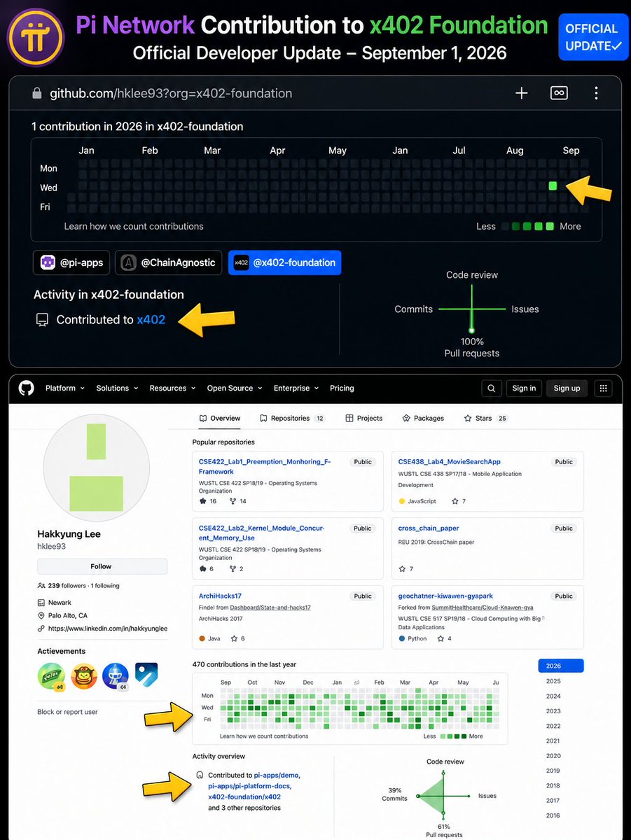The height and width of the screenshot is (840, 631).
Task: Follow Hakkyung Lee
Action: point(102,566)
